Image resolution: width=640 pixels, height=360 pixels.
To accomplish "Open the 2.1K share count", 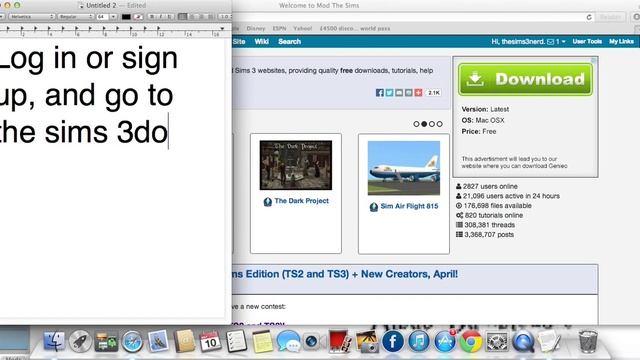I will (433, 93).
